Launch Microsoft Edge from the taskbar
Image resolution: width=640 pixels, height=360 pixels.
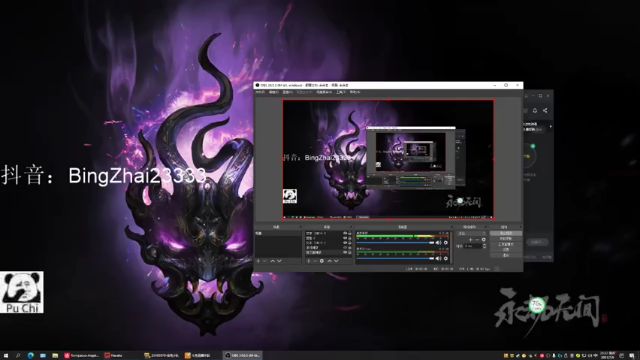point(31,356)
